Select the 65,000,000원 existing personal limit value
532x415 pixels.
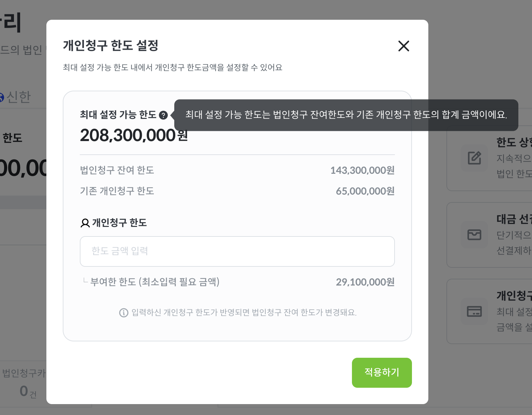pyautogui.click(x=365, y=191)
